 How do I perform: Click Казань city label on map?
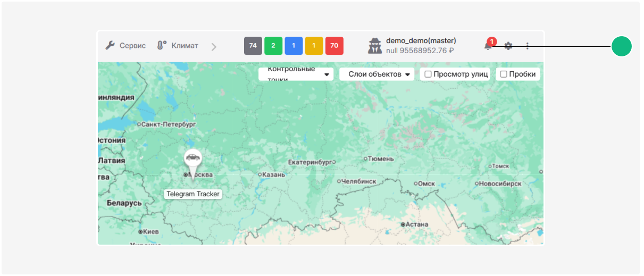coord(273,174)
